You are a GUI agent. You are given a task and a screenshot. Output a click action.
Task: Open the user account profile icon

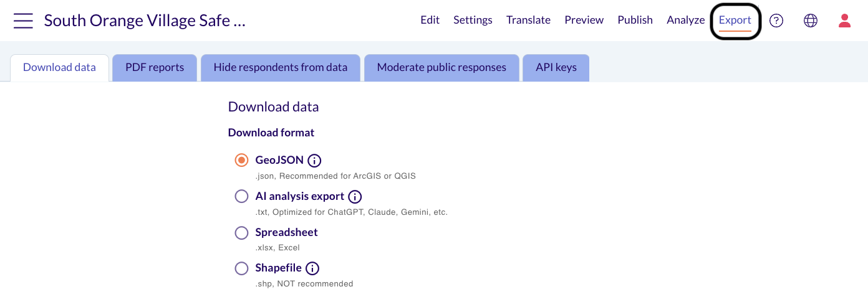click(x=845, y=21)
